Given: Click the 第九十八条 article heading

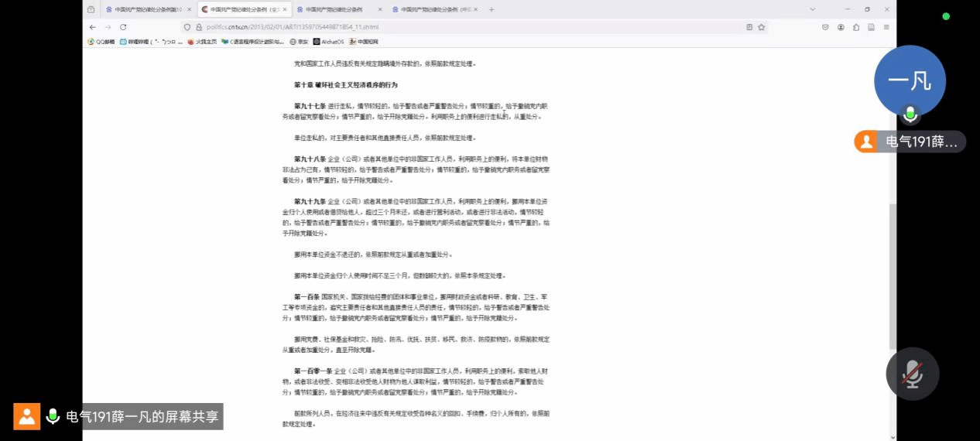Looking at the screenshot, I should (x=309, y=159).
